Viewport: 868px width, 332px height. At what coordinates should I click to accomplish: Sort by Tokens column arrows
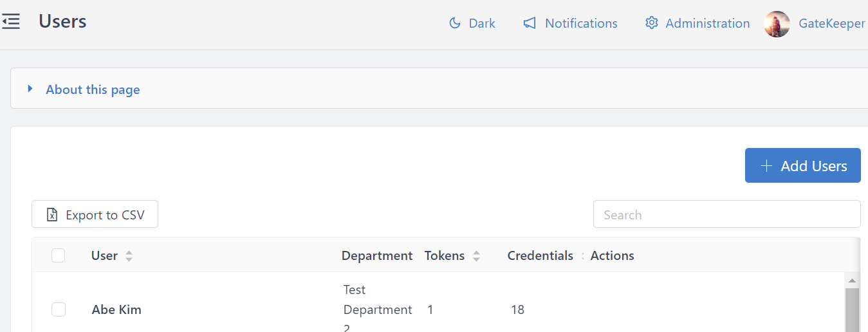[476, 256]
